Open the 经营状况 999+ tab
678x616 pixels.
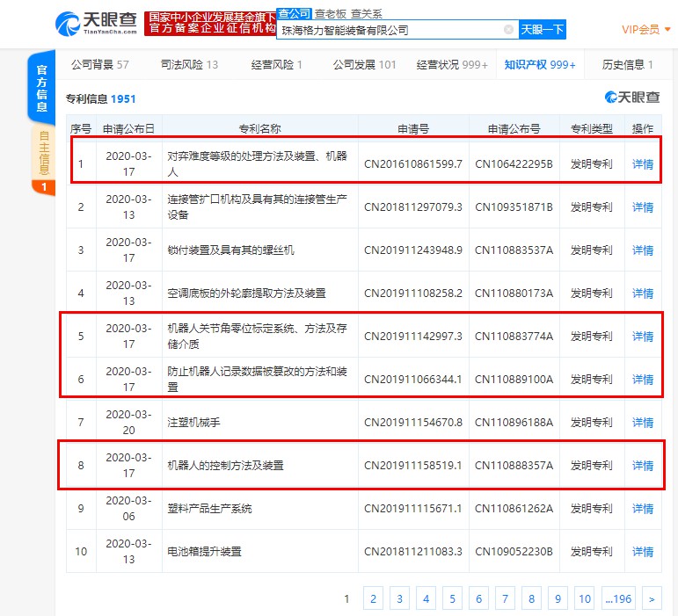(x=452, y=64)
